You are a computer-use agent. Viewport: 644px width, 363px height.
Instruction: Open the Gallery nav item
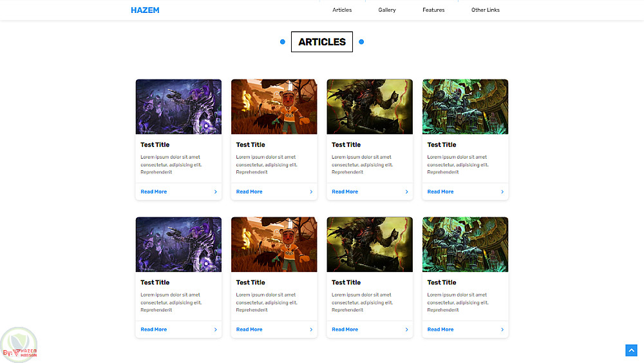tap(387, 10)
